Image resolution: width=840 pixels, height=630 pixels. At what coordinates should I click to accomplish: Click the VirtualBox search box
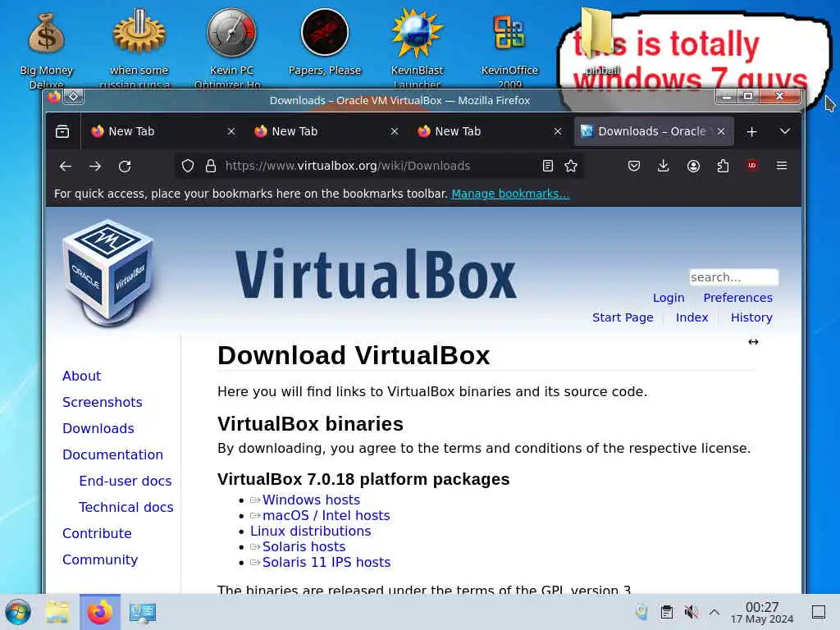tap(733, 277)
